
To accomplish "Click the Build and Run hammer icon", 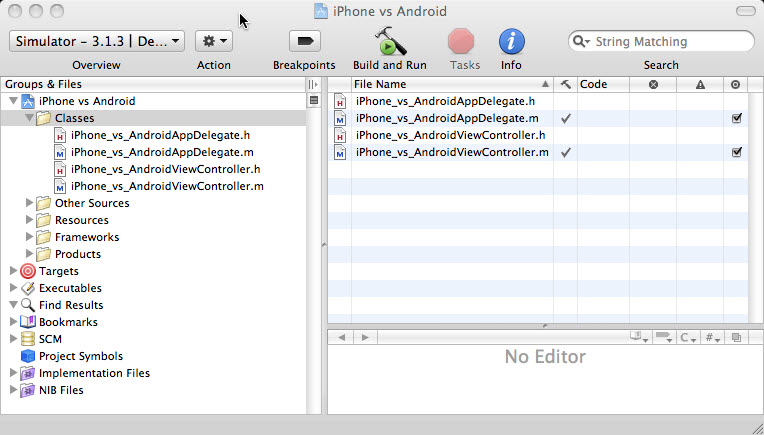I will click(390, 41).
